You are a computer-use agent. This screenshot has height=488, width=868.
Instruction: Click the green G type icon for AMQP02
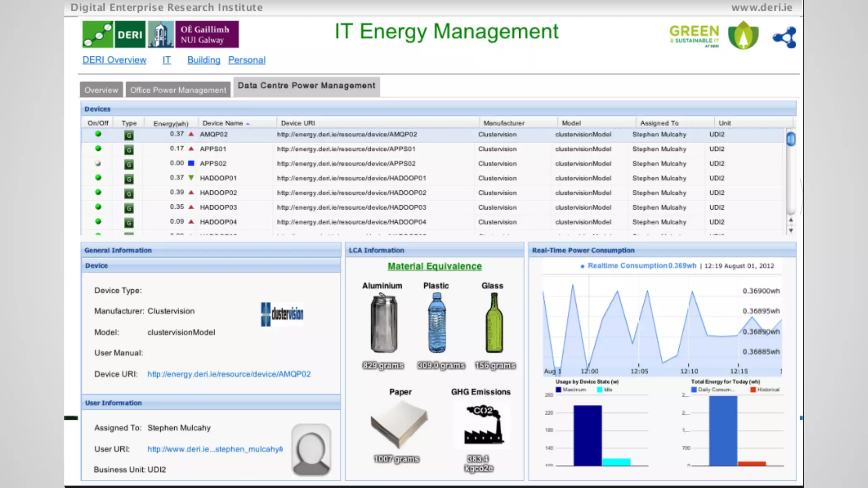tap(129, 135)
